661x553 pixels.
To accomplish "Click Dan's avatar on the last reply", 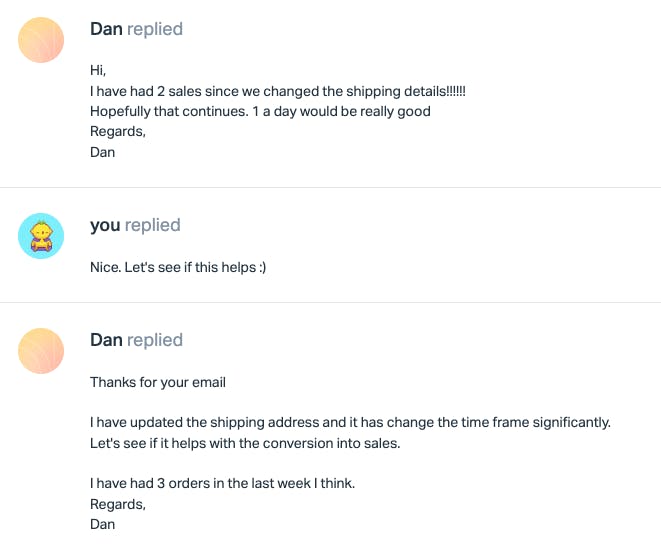I will point(41,351).
